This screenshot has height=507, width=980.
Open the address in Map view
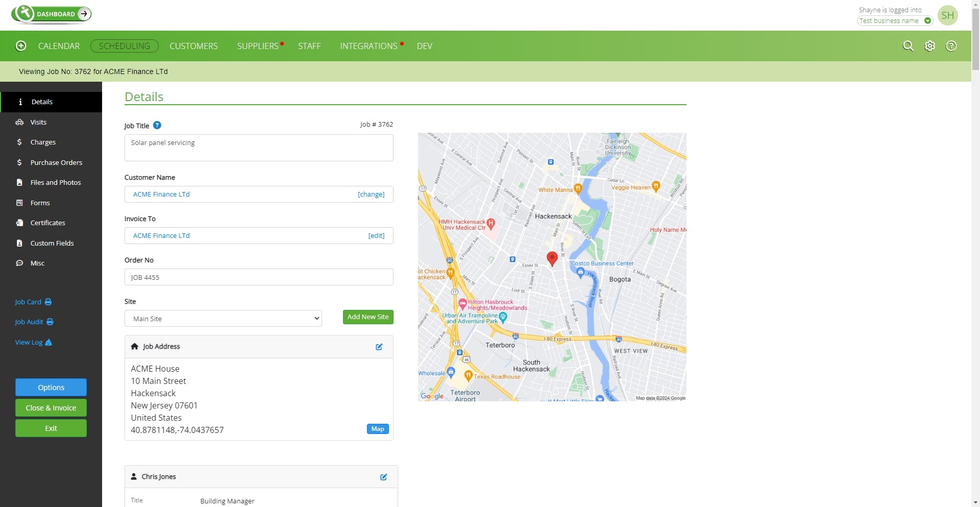tap(377, 429)
